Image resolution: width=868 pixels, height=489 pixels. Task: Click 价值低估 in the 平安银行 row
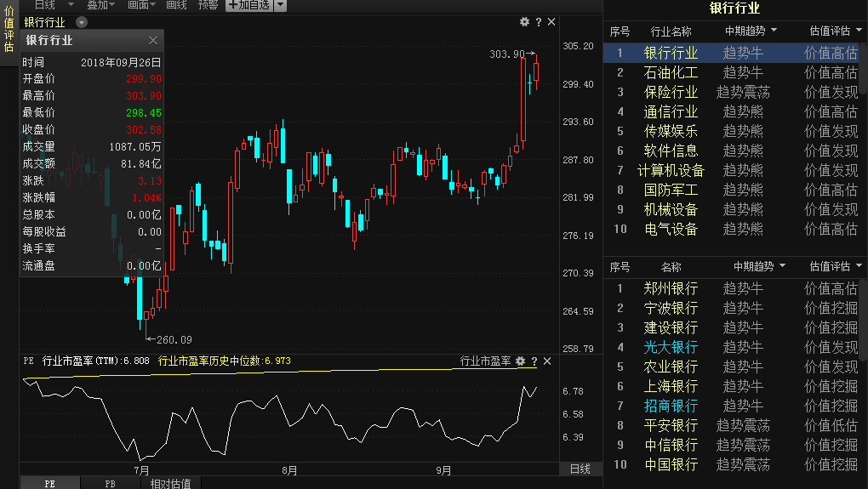[x=831, y=425]
